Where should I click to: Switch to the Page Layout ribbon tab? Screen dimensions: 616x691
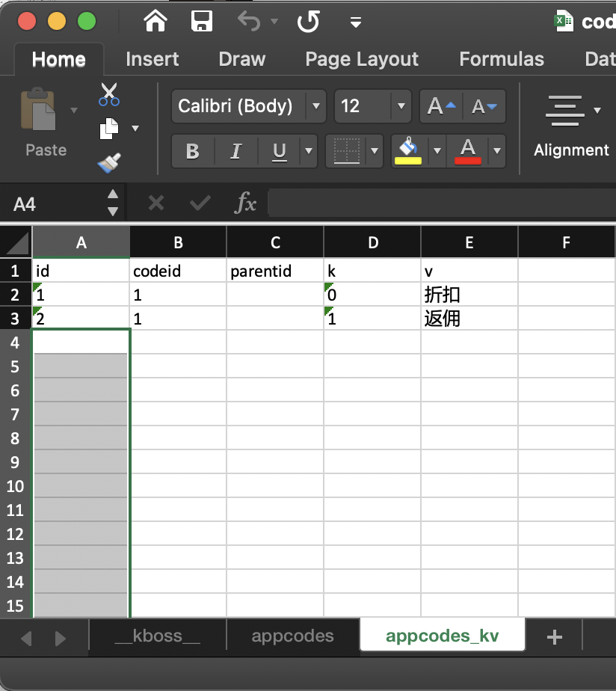(362, 59)
